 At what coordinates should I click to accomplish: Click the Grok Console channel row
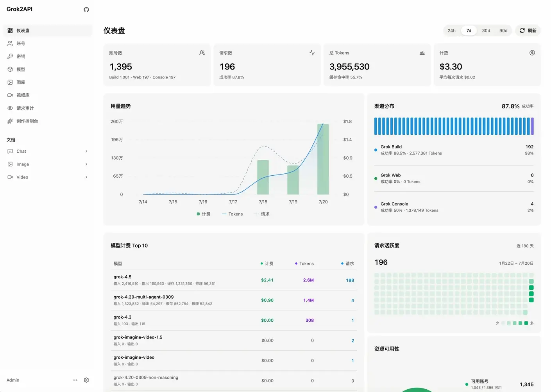pyautogui.click(x=454, y=207)
